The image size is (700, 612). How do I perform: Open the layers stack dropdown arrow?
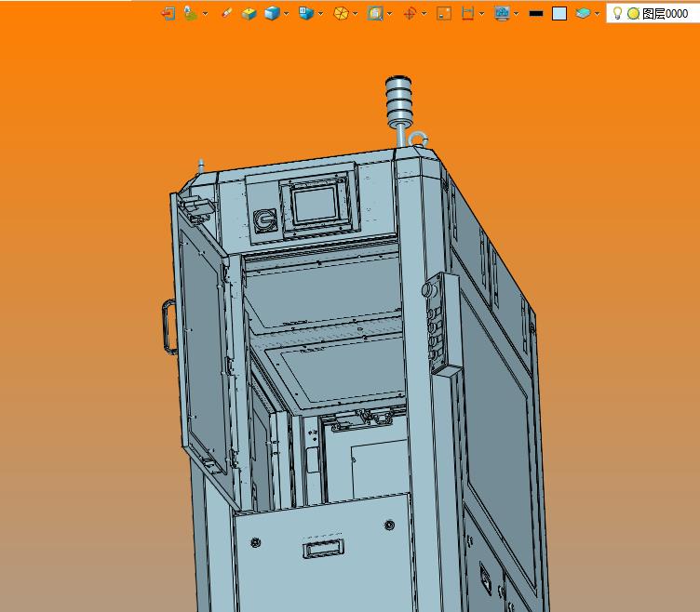click(x=598, y=14)
